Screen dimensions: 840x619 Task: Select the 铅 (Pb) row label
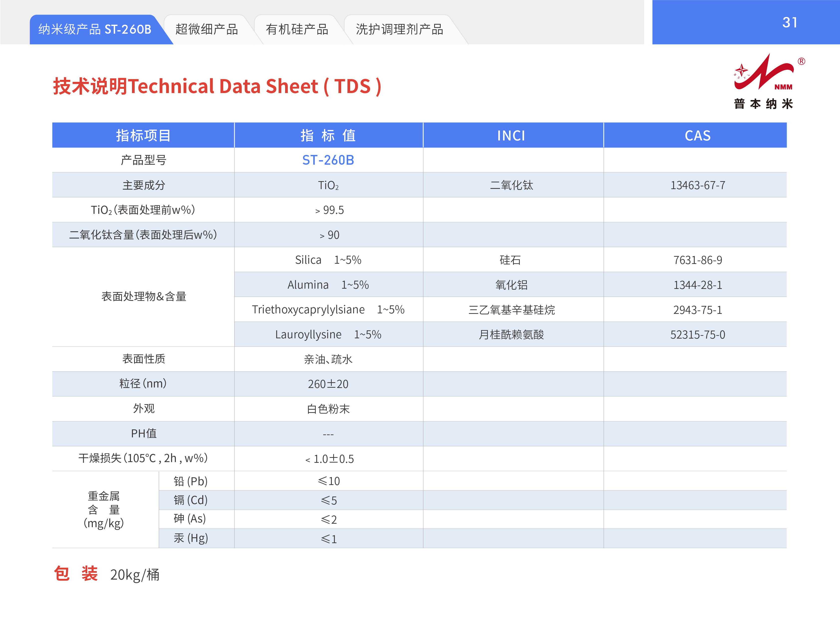[x=191, y=481]
